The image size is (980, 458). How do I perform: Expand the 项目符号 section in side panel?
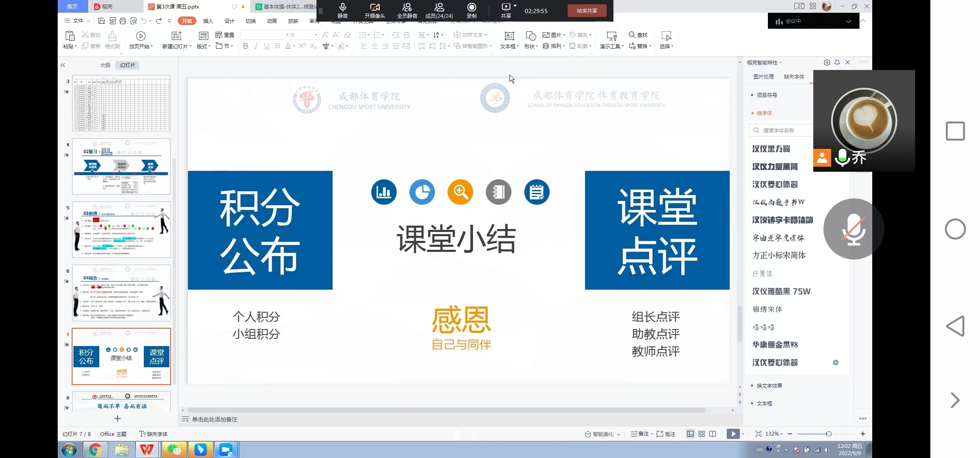(x=764, y=95)
